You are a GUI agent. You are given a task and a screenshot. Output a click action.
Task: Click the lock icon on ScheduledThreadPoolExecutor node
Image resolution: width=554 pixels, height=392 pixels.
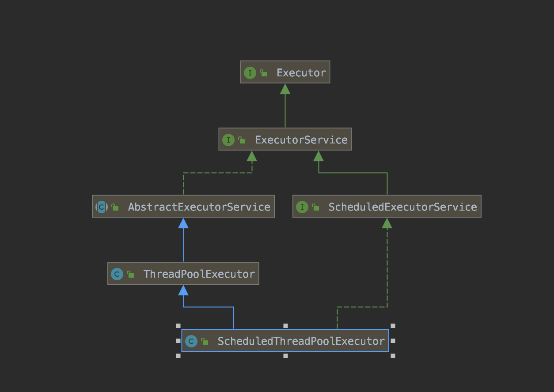(205, 341)
